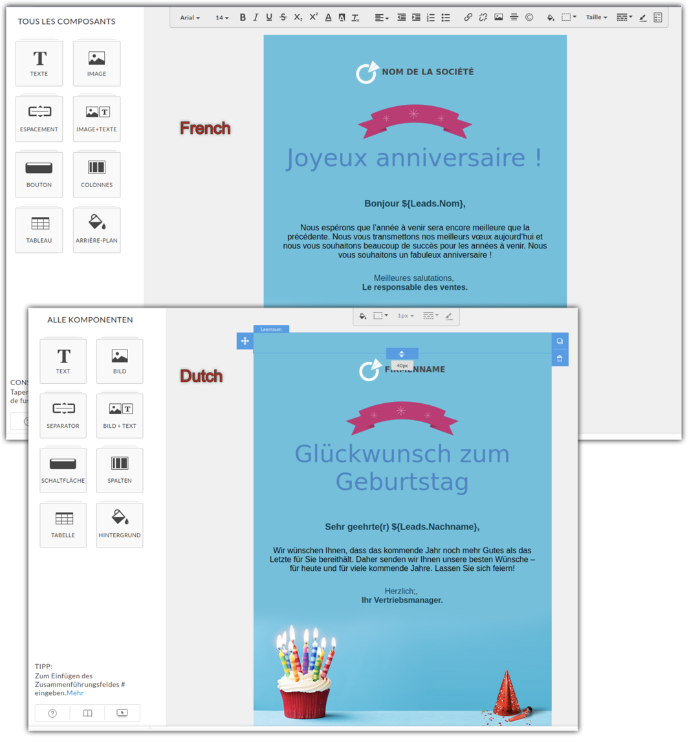Click the paint bucket fill icon in French toolbar
Image resolution: width=700 pixels, height=743 pixels.
point(551,17)
